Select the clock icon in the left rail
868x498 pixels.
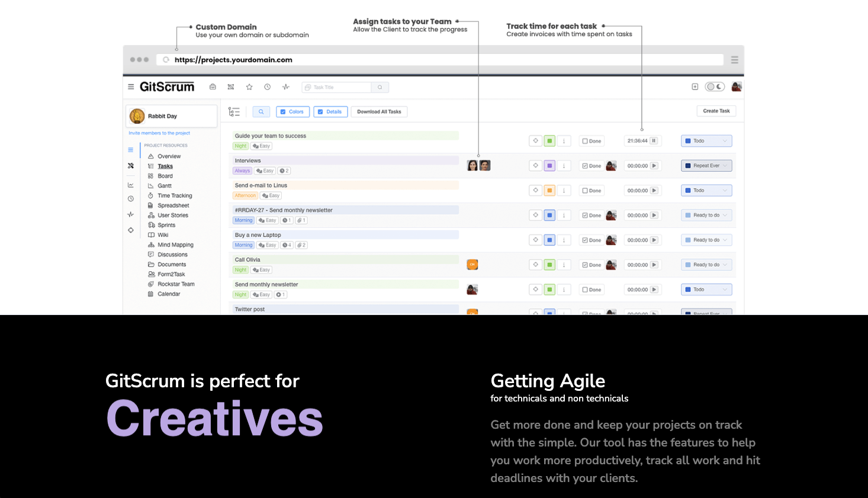coord(131,198)
